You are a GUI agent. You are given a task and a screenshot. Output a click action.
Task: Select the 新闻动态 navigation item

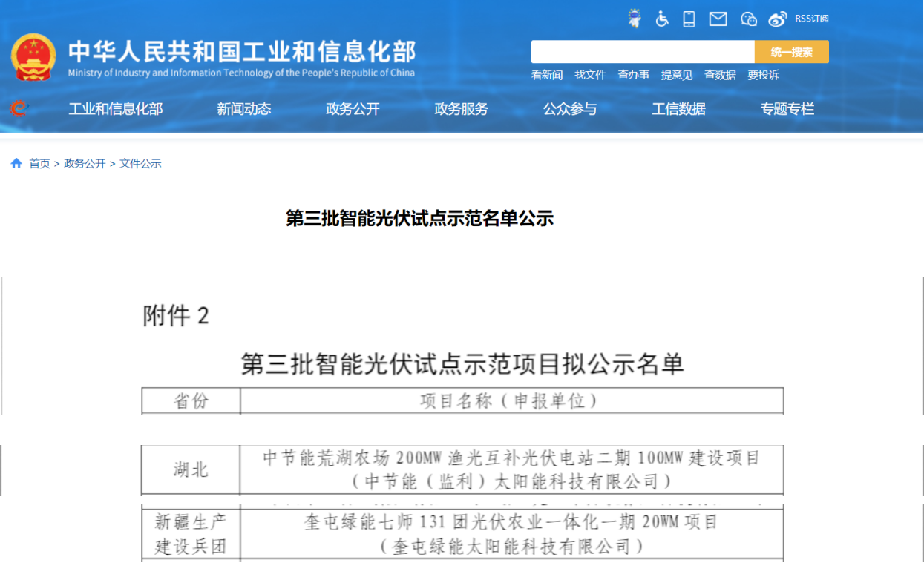(244, 109)
